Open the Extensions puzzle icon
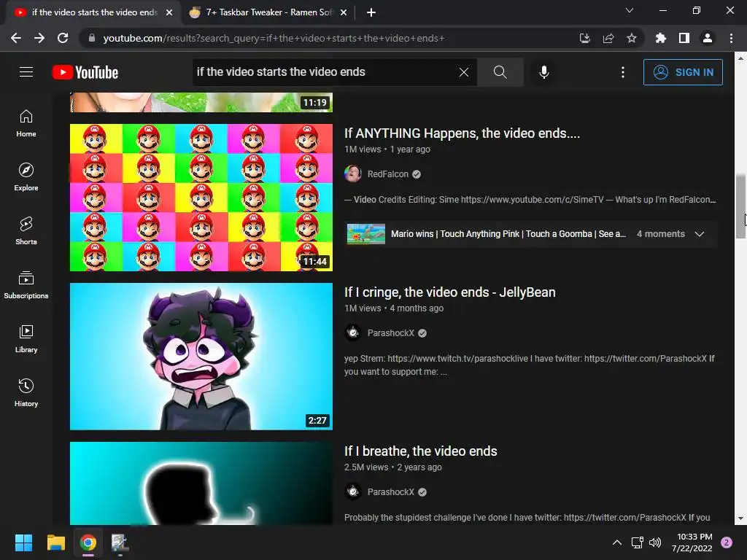 (x=660, y=38)
